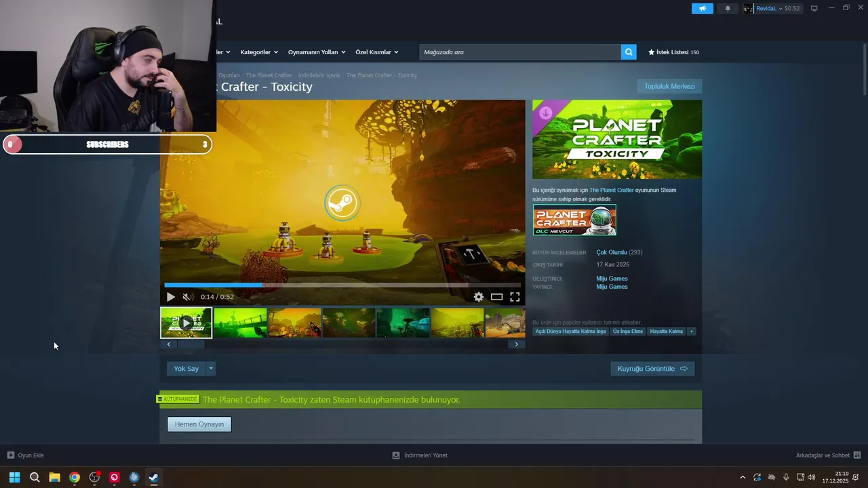Click the plus button to add tags
The height and width of the screenshot is (488, 868).
click(x=692, y=331)
